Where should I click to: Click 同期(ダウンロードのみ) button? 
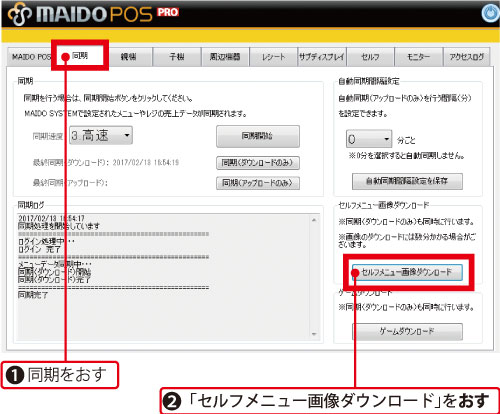pyautogui.click(x=258, y=163)
